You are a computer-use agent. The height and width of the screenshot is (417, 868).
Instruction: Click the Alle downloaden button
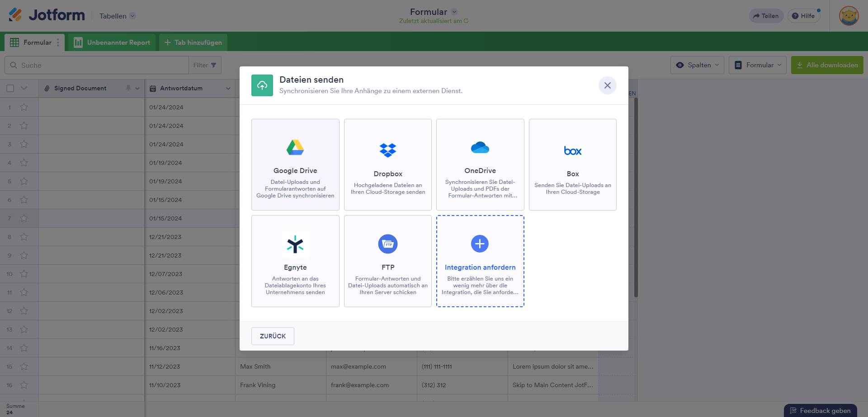point(827,65)
